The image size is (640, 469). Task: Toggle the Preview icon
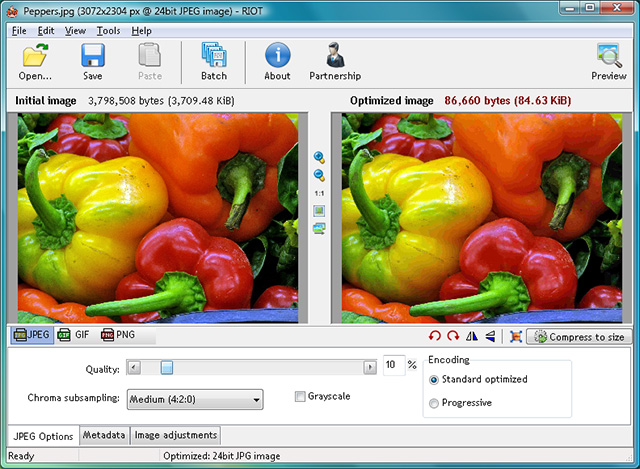609,61
